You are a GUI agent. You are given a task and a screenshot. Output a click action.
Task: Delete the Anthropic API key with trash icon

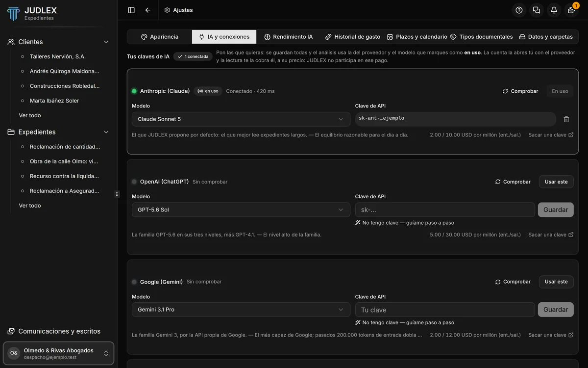pyautogui.click(x=566, y=119)
